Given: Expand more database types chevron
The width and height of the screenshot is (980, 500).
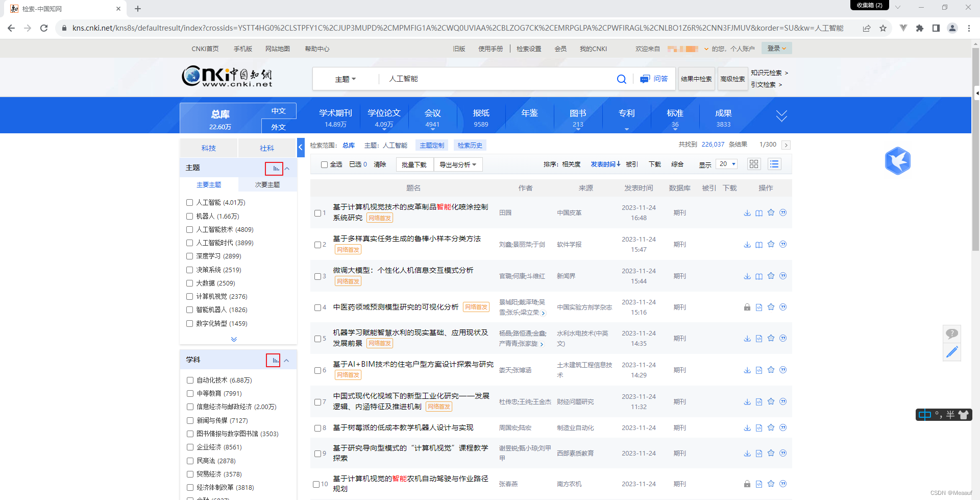Looking at the screenshot, I should pos(781,116).
